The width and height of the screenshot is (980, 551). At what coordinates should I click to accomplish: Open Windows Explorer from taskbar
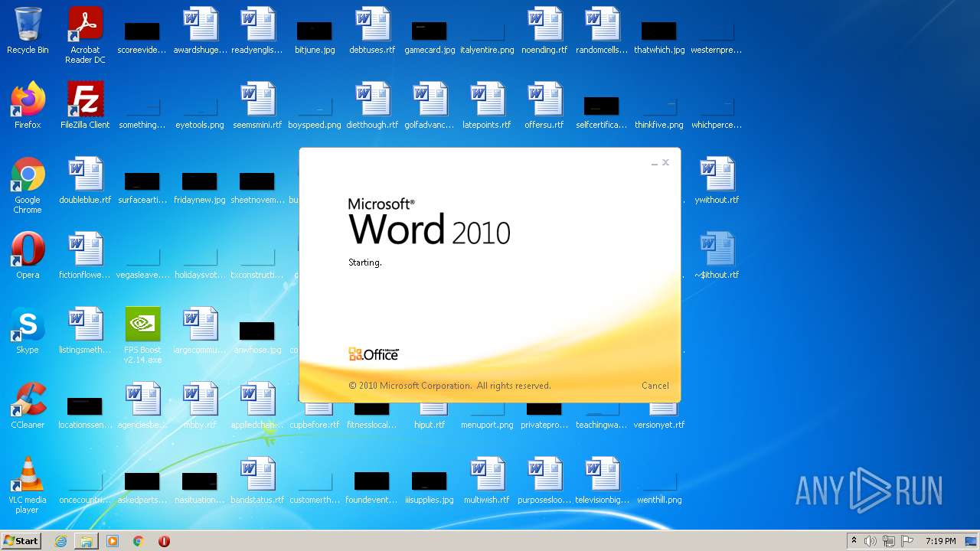point(87,541)
